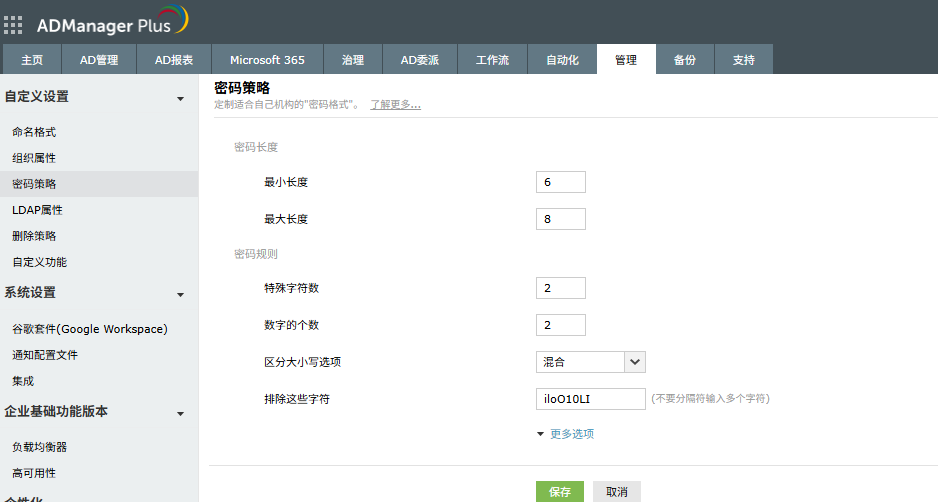The height and width of the screenshot is (502, 938).
Task: Click the 了解更多... link
Action: coord(395,105)
